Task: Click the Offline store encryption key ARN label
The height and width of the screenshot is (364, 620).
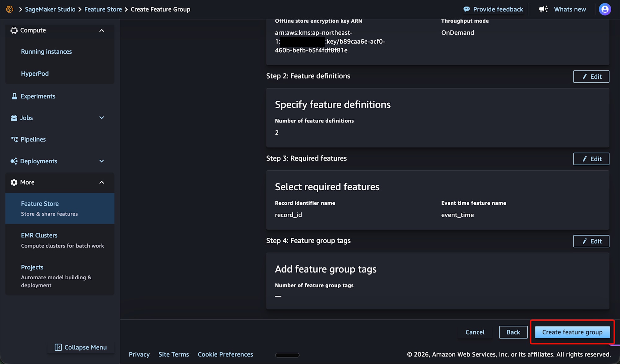Action: (318, 21)
